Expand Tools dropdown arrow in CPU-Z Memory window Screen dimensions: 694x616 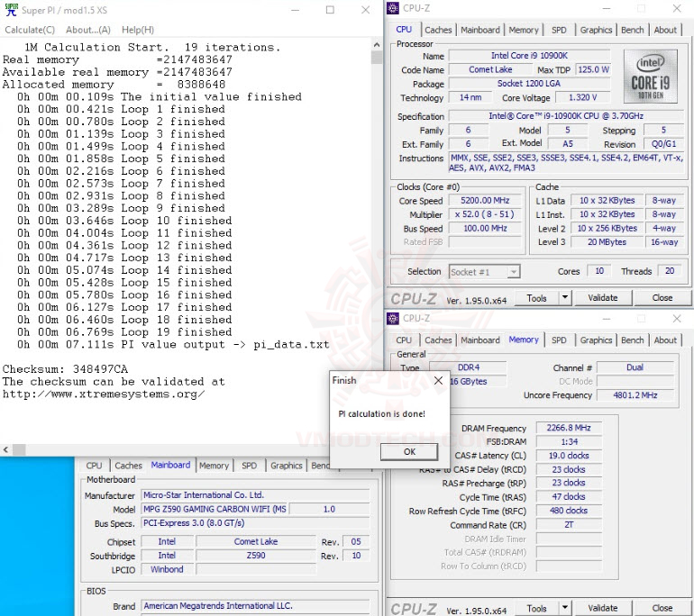pyautogui.click(x=565, y=609)
